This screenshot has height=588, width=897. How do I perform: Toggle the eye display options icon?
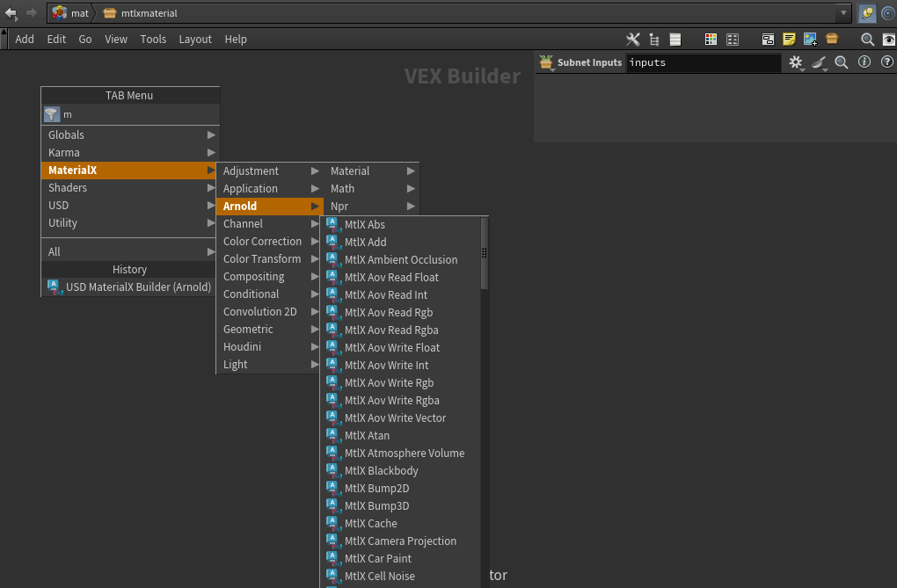click(x=889, y=40)
